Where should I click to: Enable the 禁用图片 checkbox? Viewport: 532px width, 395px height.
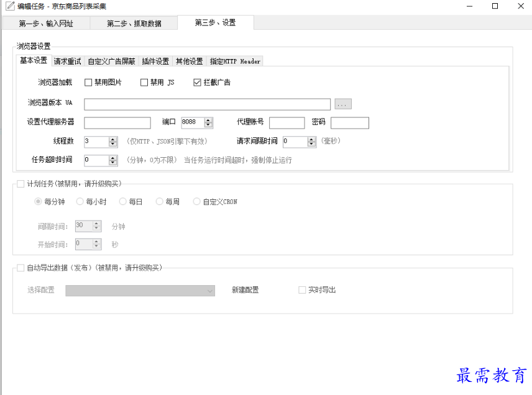(x=88, y=83)
